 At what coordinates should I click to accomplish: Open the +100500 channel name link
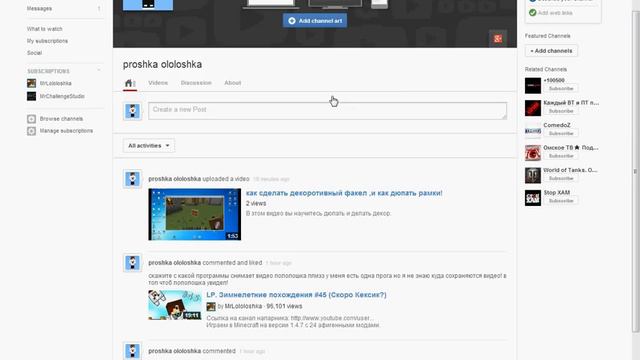554,80
